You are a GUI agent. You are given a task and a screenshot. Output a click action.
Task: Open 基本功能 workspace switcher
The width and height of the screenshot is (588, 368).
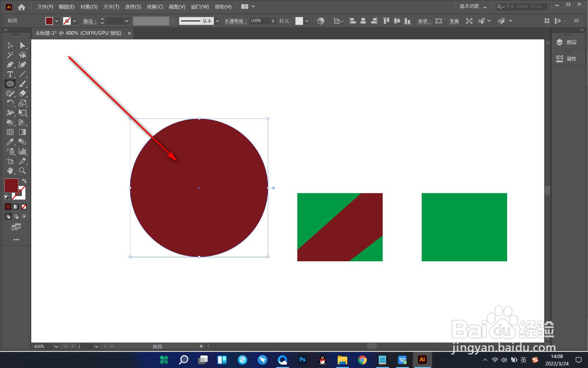point(473,7)
